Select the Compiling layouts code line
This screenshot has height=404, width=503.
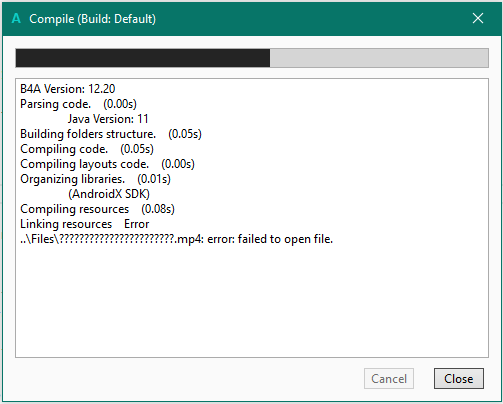tap(107, 164)
